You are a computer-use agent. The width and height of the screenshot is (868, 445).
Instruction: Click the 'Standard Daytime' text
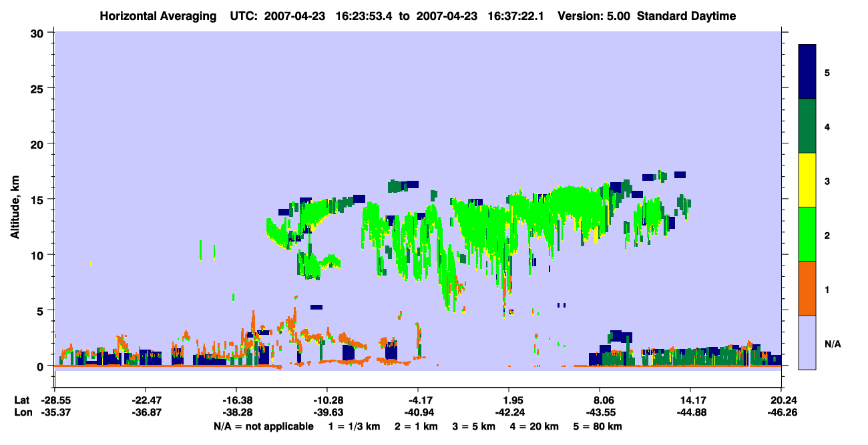(686, 16)
